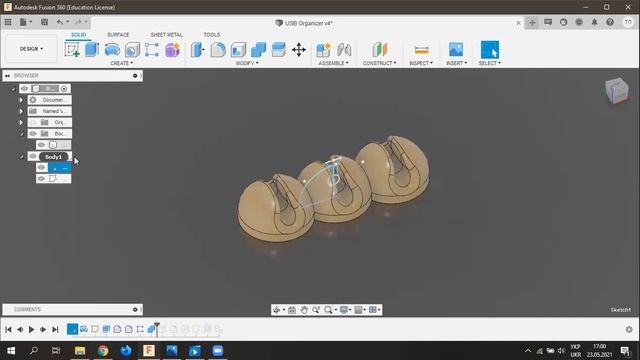Select the Press Pull tool
The image size is (640, 360).
[198, 50]
